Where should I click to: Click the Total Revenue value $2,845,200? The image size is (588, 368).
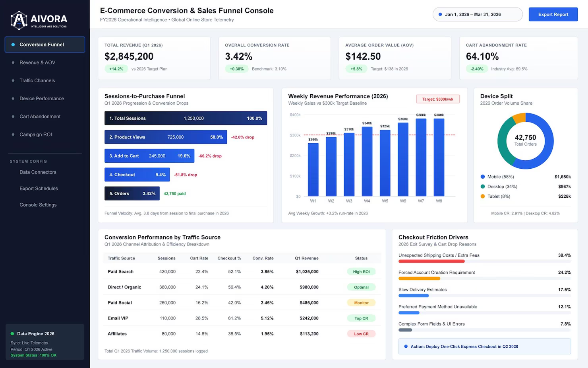point(129,56)
